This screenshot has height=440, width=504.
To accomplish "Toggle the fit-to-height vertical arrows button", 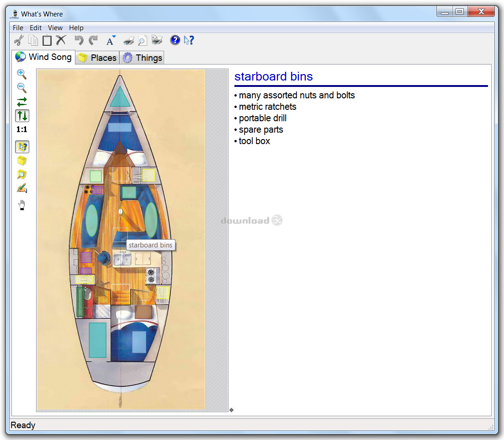I will [21, 116].
